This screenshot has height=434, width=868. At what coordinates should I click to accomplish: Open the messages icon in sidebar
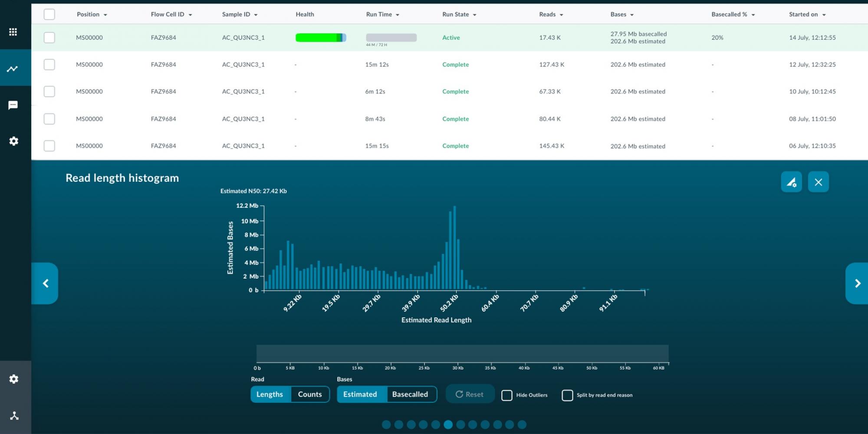coord(13,105)
